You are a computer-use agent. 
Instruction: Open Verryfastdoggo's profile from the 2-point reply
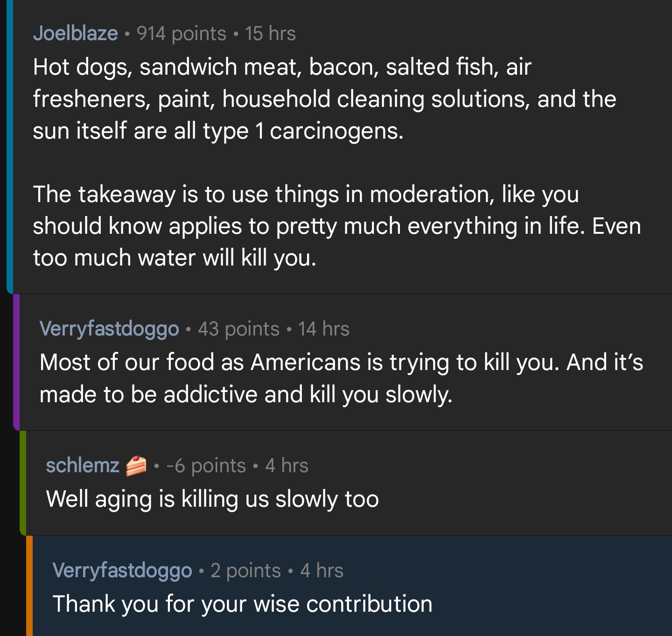pyautogui.click(x=122, y=570)
